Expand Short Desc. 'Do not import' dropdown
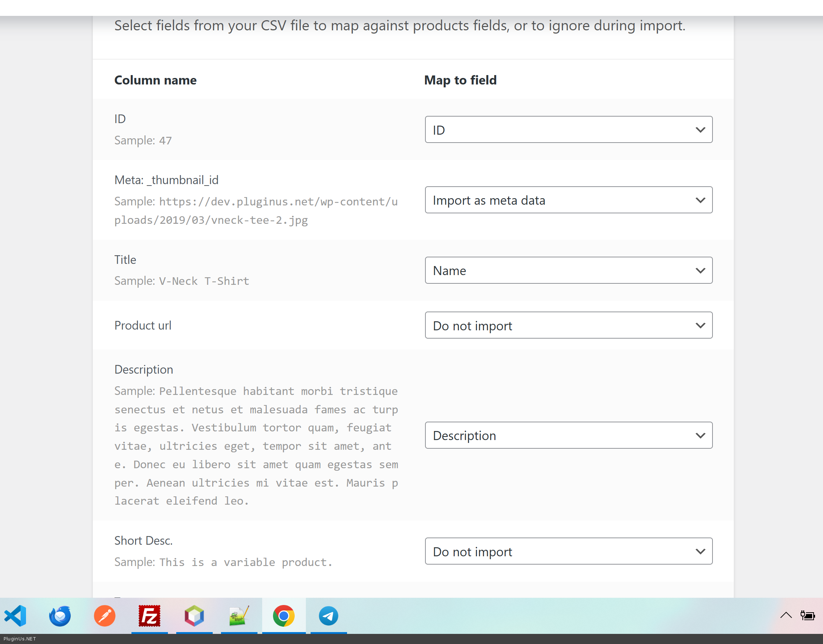 (568, 551)
